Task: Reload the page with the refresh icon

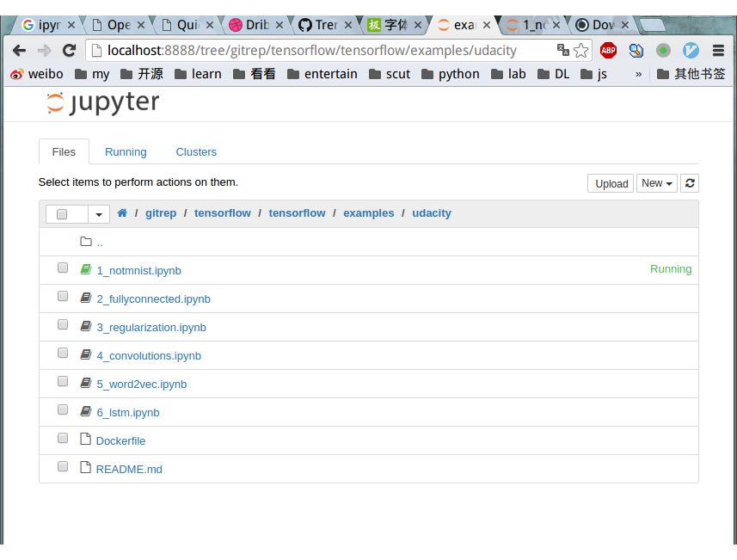Action: click(x=70, y=50)
